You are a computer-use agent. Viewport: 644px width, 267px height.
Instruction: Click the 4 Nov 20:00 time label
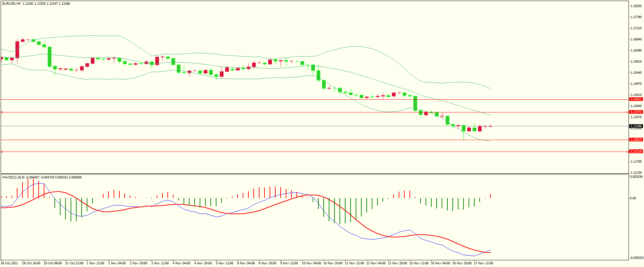click(x=203, y=263)
